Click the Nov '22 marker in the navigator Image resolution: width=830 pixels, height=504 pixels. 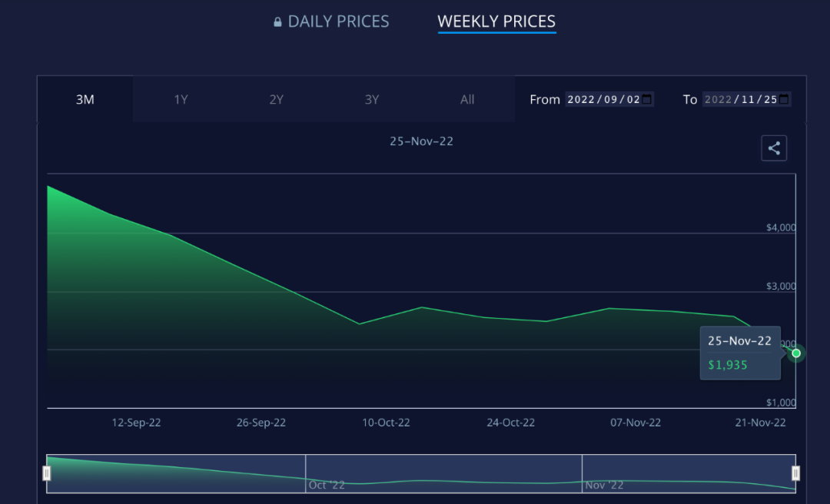[x=604, y=485]
